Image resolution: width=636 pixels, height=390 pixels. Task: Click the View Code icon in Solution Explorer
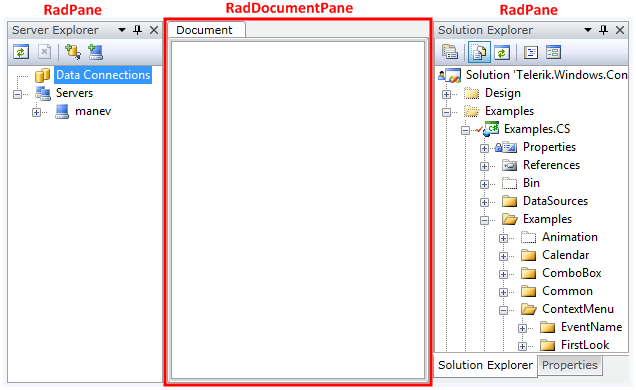point(531,52)
